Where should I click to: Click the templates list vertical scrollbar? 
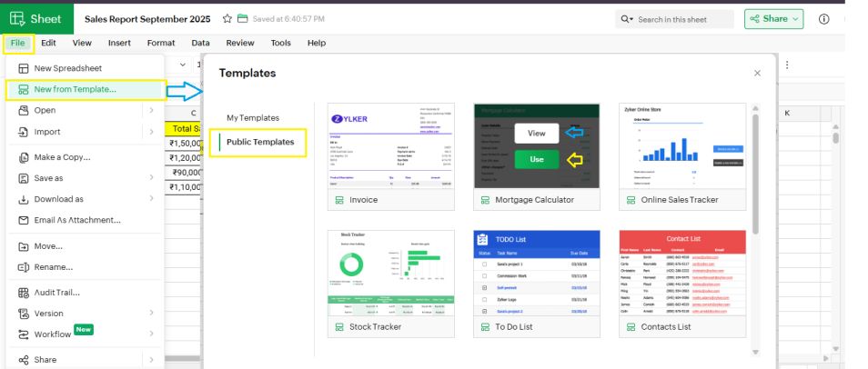coord(755,175)
